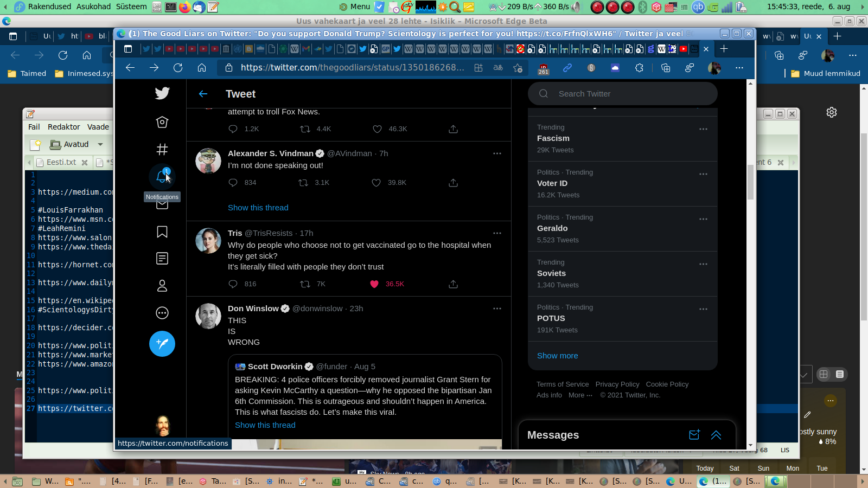Image resolution: width=868 pixels, height=488 pixels.
Task: Open options for Geraldo trend
Action: coord(703,219)
